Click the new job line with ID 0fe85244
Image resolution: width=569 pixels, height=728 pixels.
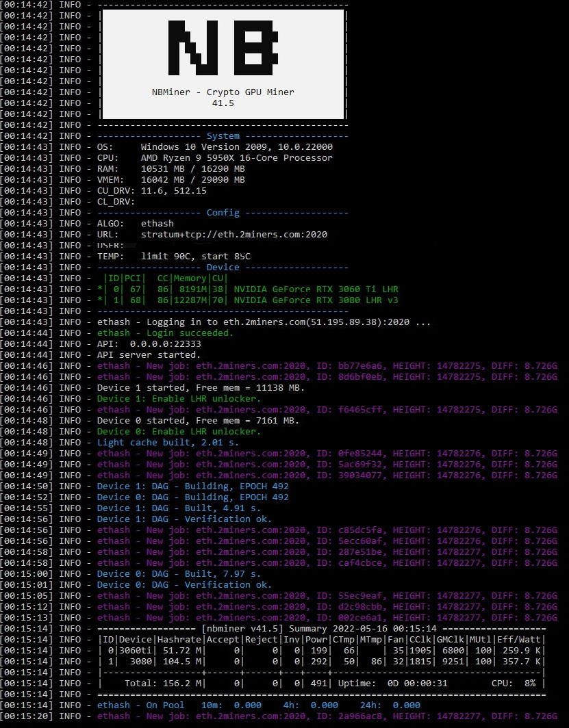coord(327,454)
